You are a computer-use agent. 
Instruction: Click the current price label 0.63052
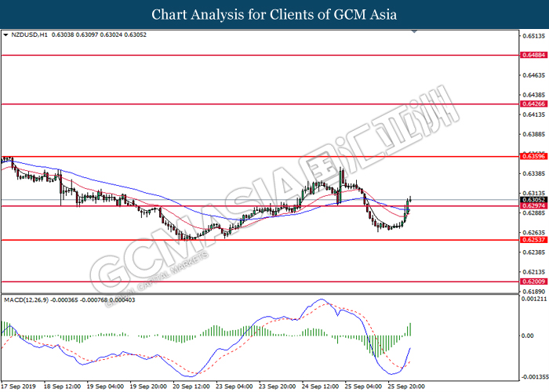point(533,200)
